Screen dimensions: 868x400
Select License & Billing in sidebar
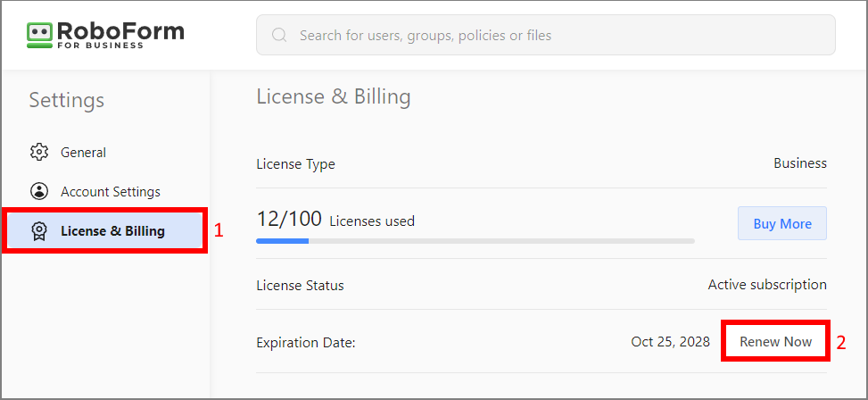(112, 231)
